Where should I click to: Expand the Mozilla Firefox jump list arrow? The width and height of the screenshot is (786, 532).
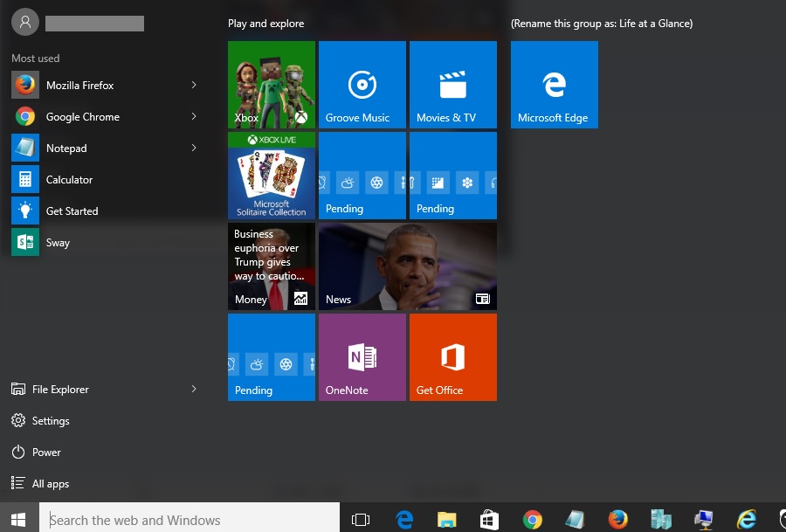coord(194,86)
